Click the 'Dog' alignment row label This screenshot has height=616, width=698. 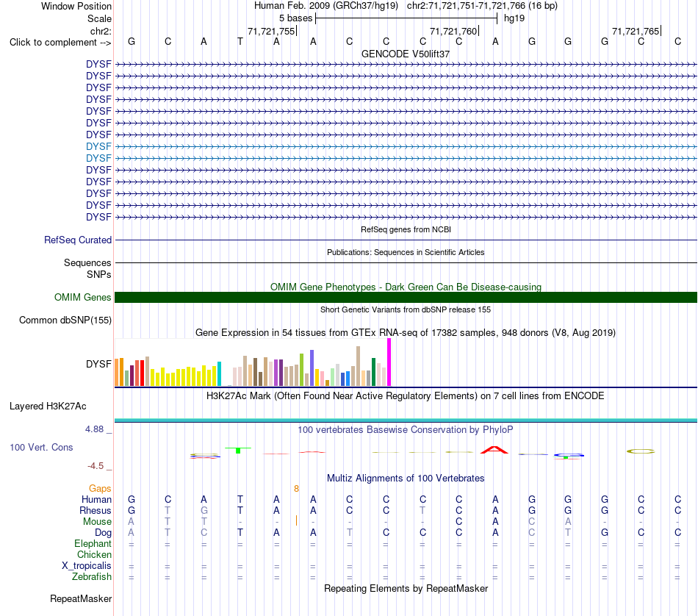pos(103,533)
